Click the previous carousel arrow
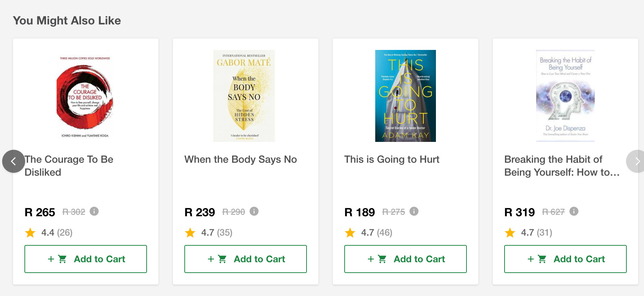This screenshot has height=296, width=644. pos(13,161)
